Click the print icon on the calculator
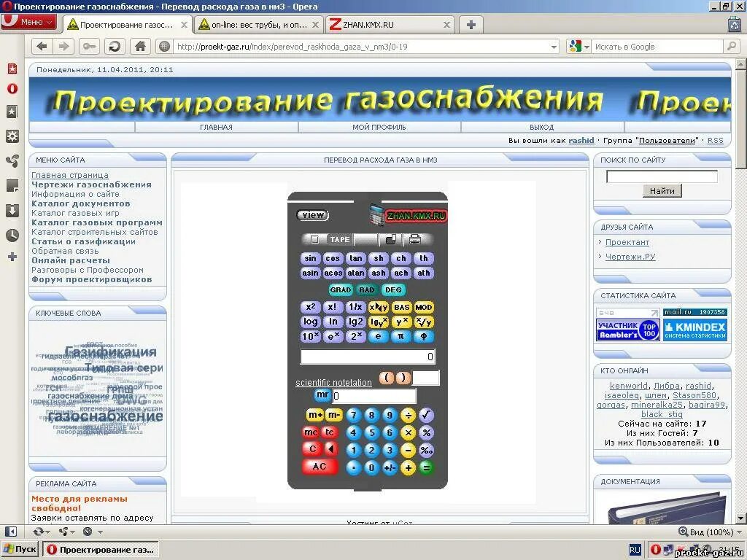The height and width of the screenshot is (560, 747). pyautogui.click(x=414, y=240)
